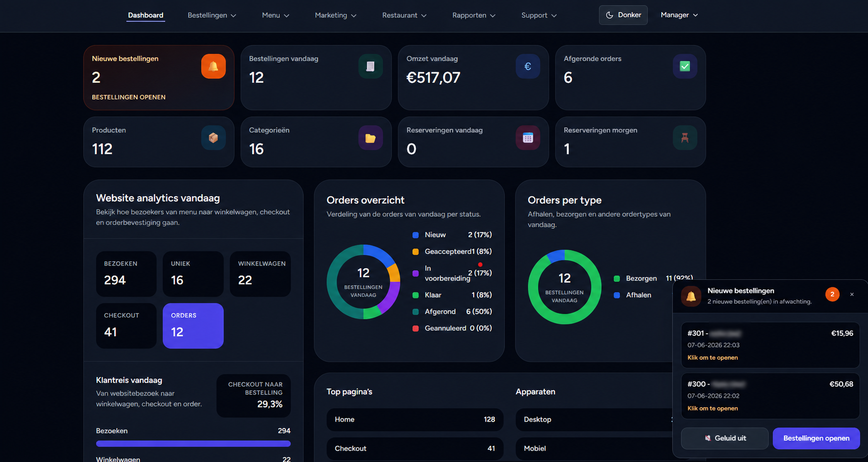Screen dimensions: 868x462
Task: Click the €15,96 amount on order #301
Action: [x=842, y=333]
